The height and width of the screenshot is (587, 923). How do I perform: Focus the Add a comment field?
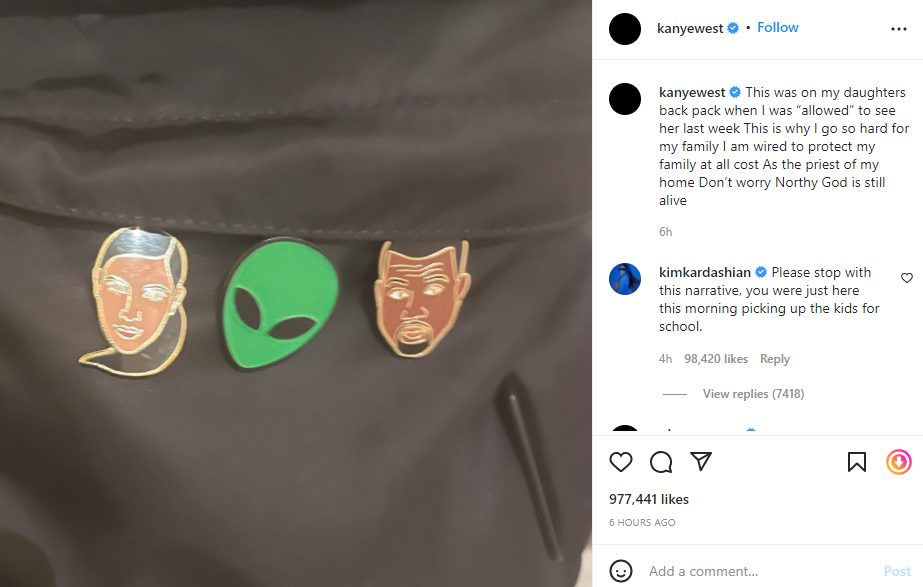click(x=759, y=571)
